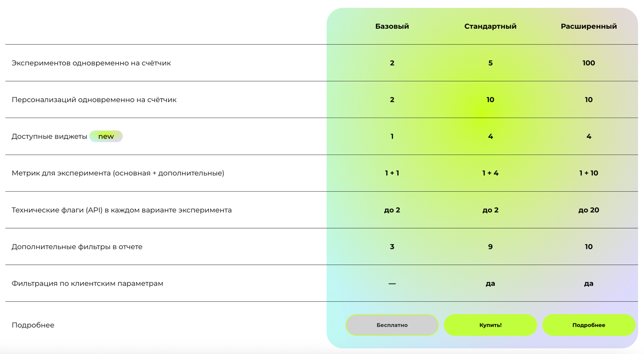
Task: Click the Экспериментов одновременно на счётчик label
Action: click(91, 63)
